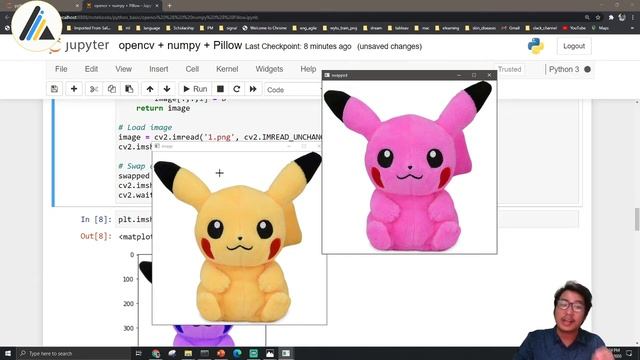Screen dimensions: 640x360
Task: Open the language bookmark folder
Action: pos(148,28)
